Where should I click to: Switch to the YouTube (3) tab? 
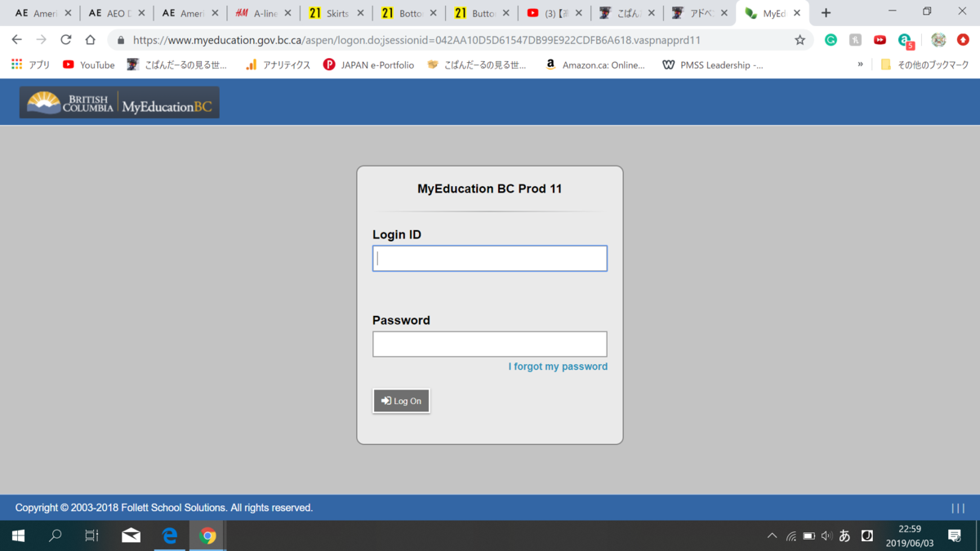coord(554,13)
